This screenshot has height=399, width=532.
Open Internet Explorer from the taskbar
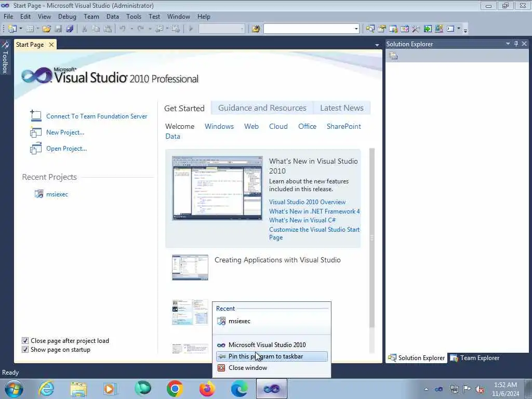(x=46, y=389)
